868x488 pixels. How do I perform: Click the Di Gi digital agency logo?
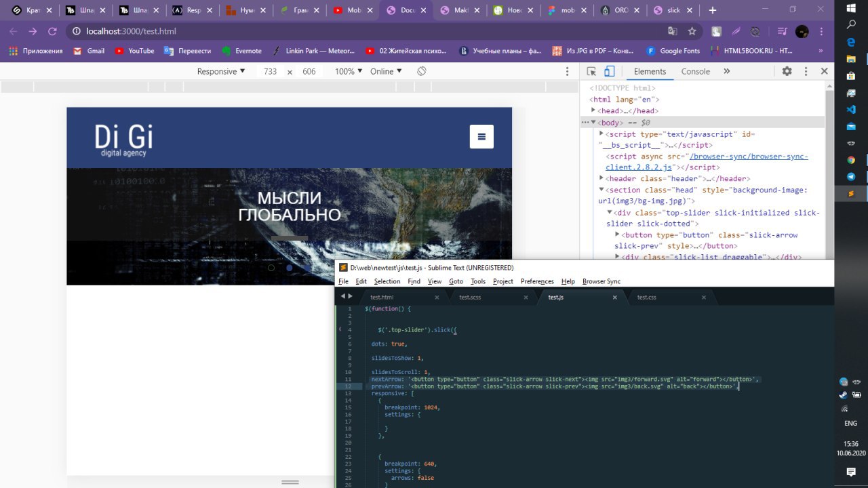pyautogui.click(x=123, y=140)
